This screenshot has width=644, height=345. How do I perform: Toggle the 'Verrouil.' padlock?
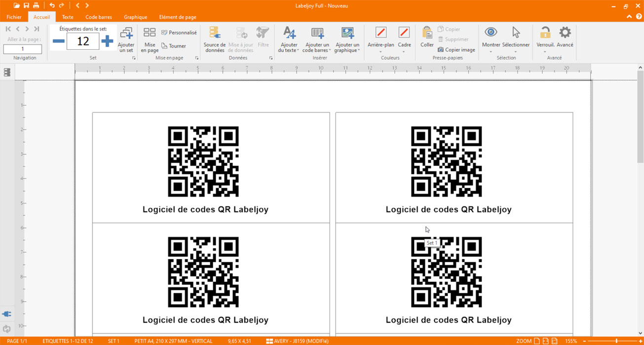coord(545,39)
